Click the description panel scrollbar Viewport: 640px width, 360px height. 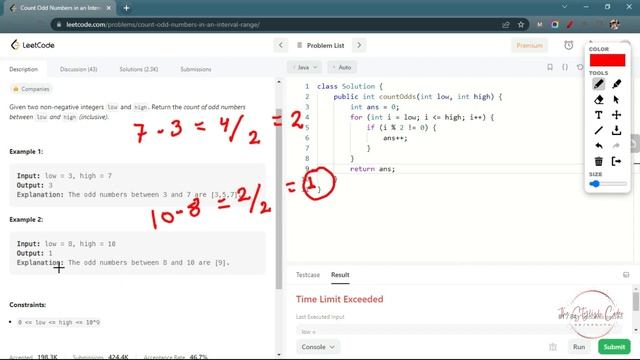click(279, 199)
